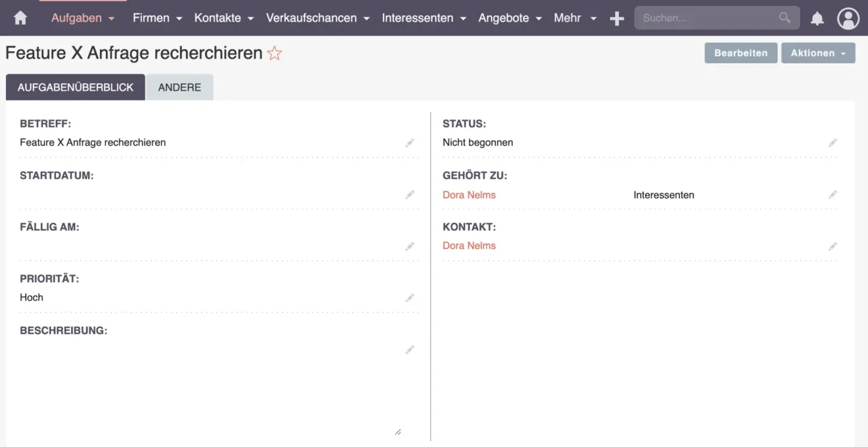Mark the task as favorite via star icon
868x447 pixels.
pos(274,53)
